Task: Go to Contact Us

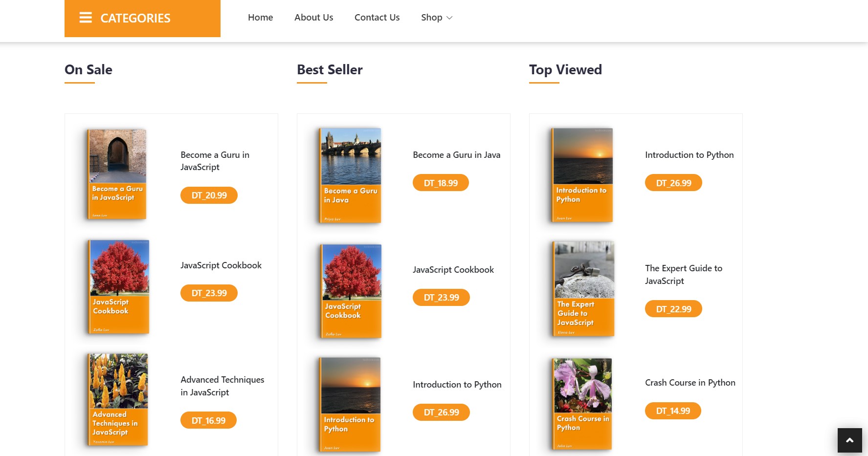Action: [x=377, y=17]
